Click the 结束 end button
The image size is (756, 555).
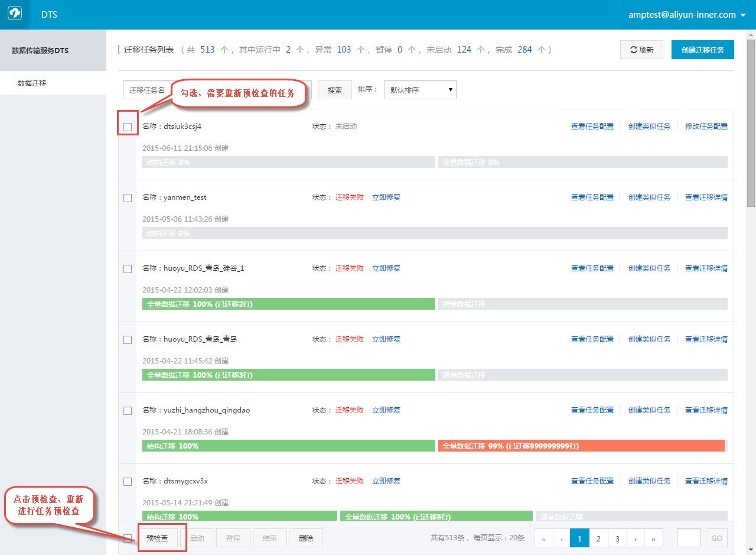click(270, 538)
